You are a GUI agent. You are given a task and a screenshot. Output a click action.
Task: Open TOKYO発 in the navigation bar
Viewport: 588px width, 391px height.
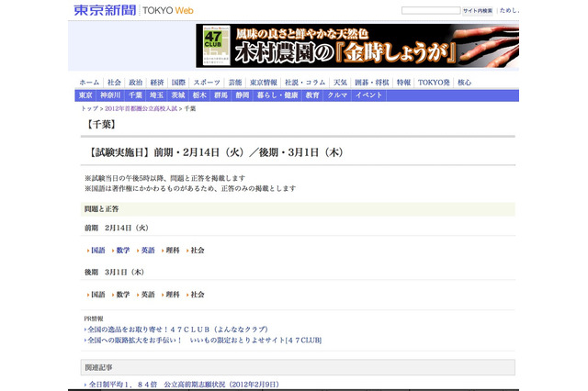pos(434,83)
